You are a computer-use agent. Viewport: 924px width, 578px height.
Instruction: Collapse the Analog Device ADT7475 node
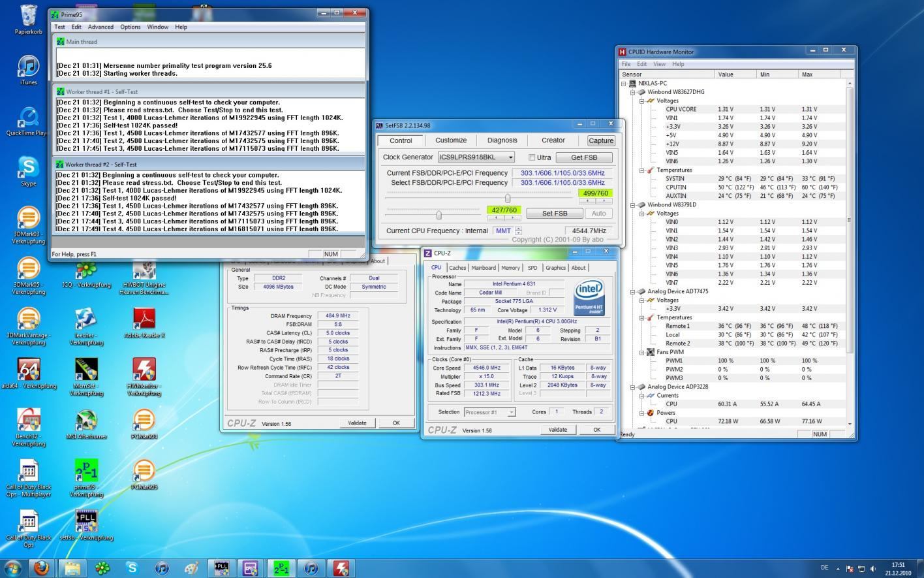tap(632, 291)
